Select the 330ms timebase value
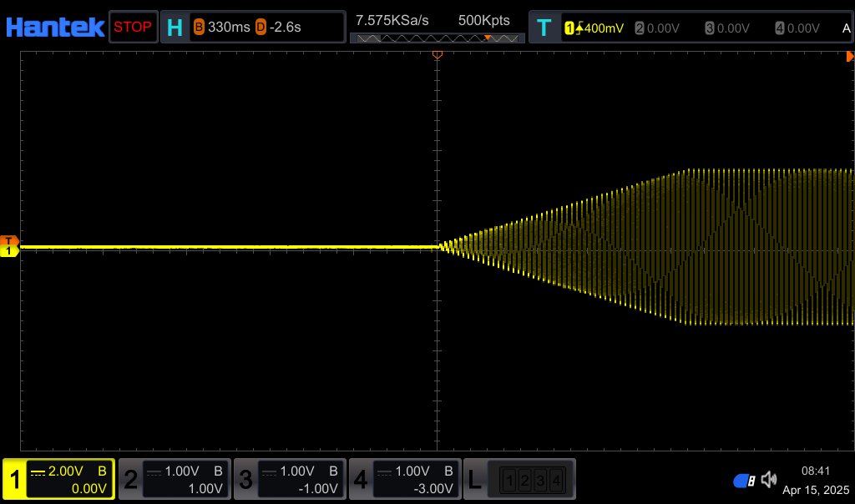This screenshot has height=504, width=855. pos(222,28)
